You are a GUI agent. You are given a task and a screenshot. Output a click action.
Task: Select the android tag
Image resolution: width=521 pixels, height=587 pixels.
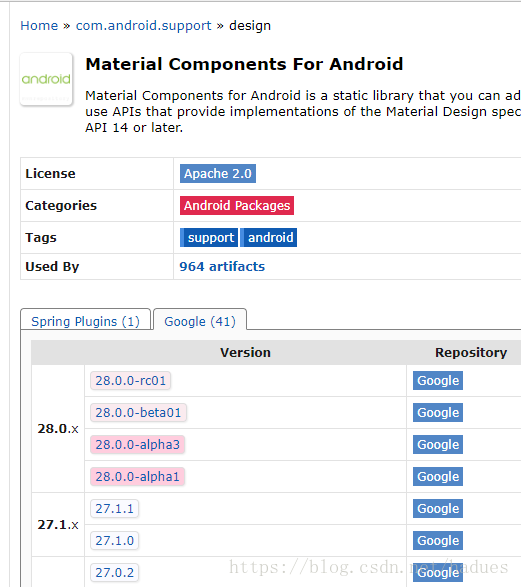coord(268,238)
